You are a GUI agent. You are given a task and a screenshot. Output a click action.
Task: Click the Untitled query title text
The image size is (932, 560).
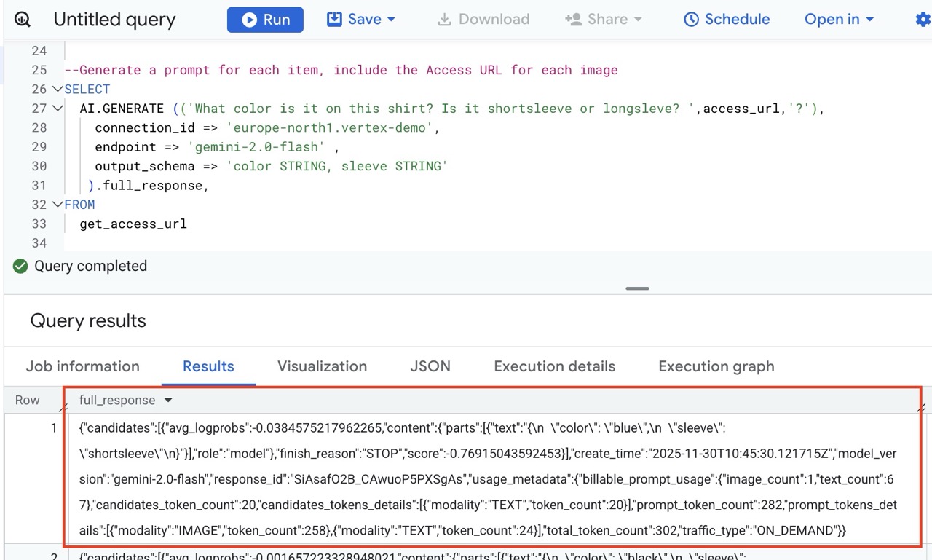coord(114,20)
